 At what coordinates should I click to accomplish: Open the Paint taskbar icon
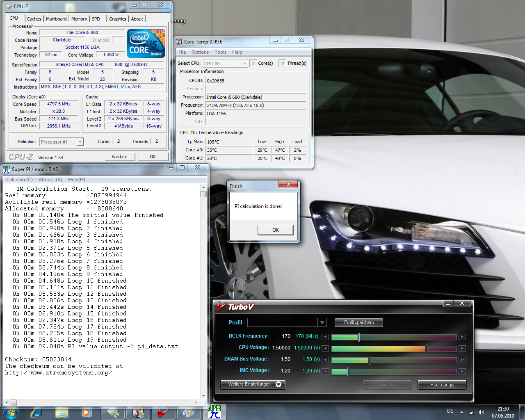pyautogui.click(x=188, y=413)
